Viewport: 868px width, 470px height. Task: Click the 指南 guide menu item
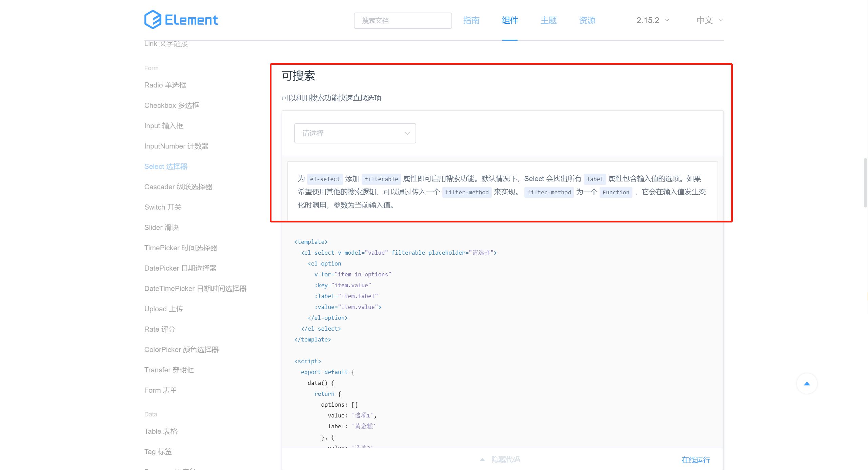(x=470, y=20)
